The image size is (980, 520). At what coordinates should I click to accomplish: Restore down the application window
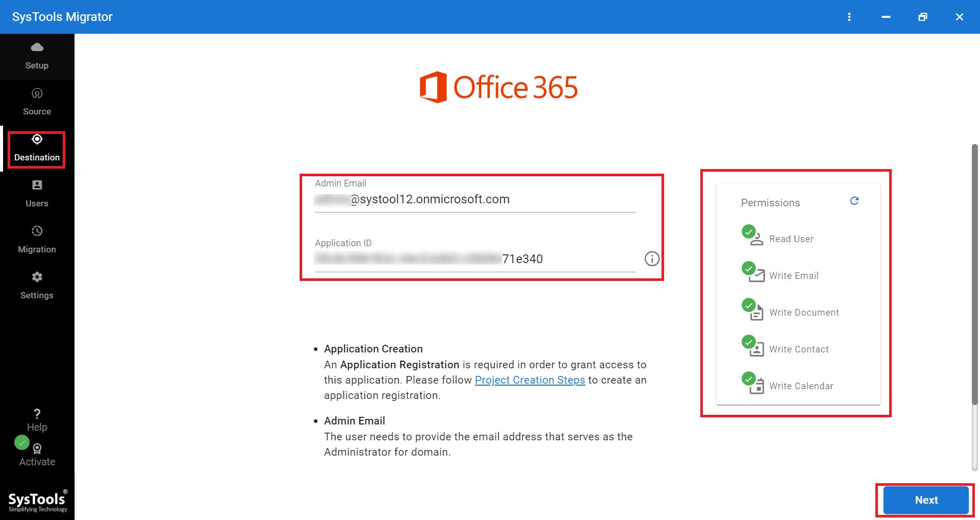923,17
